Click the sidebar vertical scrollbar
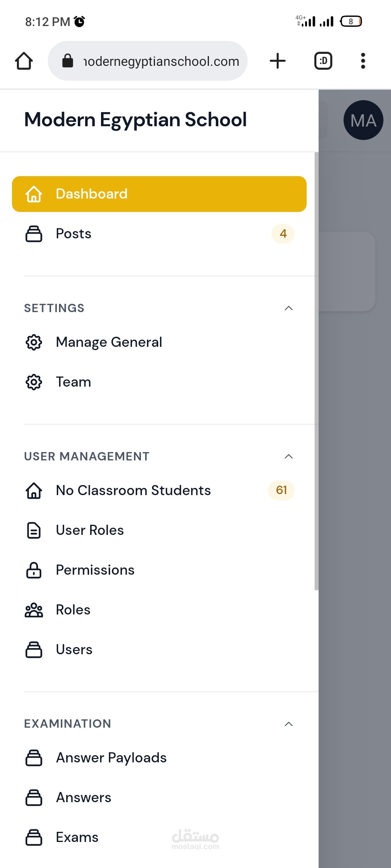Viewport: 391px width, 868px height. point(316,371)
